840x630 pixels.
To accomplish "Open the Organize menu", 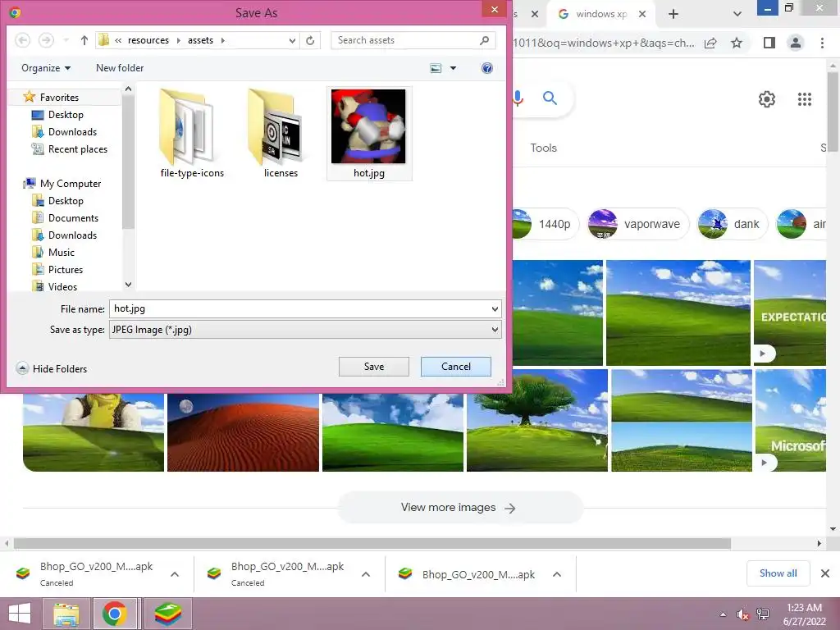I will point(46,68).
